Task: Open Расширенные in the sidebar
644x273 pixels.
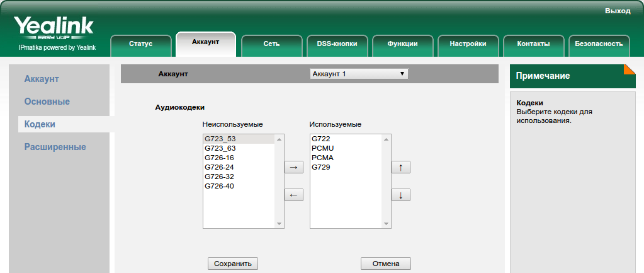Action: pos(55,147)
